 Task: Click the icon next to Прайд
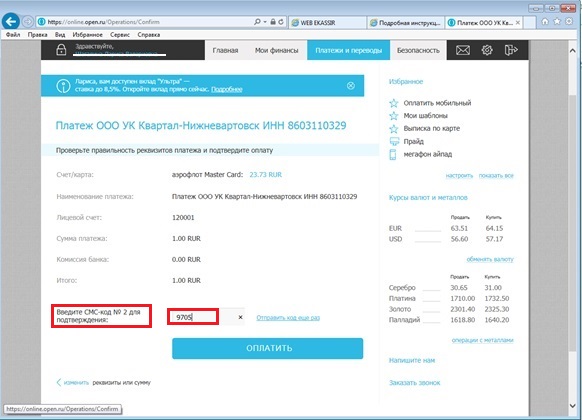click(x=393, y=141)
